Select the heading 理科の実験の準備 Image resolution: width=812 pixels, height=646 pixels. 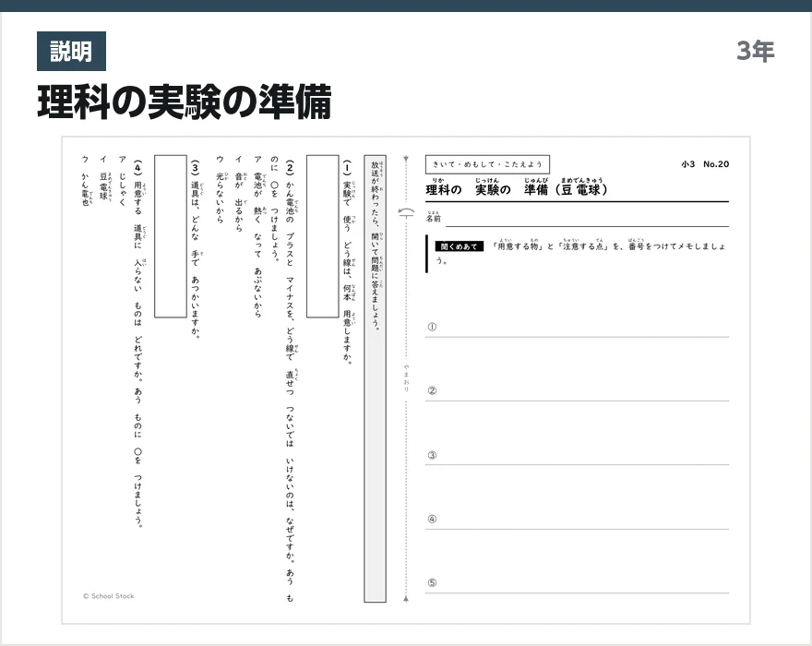(x=185, y=102)
